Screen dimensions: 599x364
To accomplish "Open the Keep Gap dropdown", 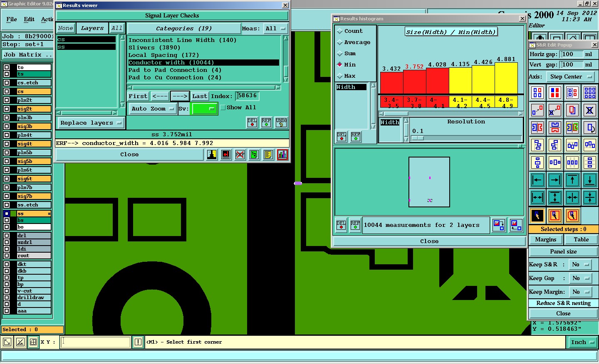I will (580, 278).
